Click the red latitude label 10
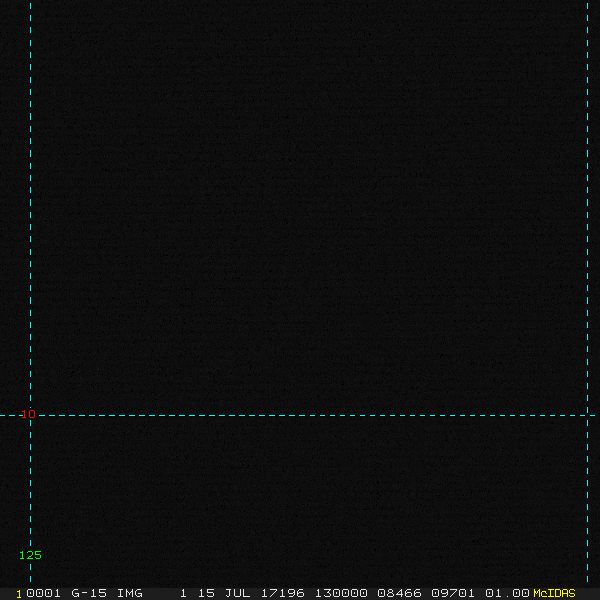 point(28,414)
